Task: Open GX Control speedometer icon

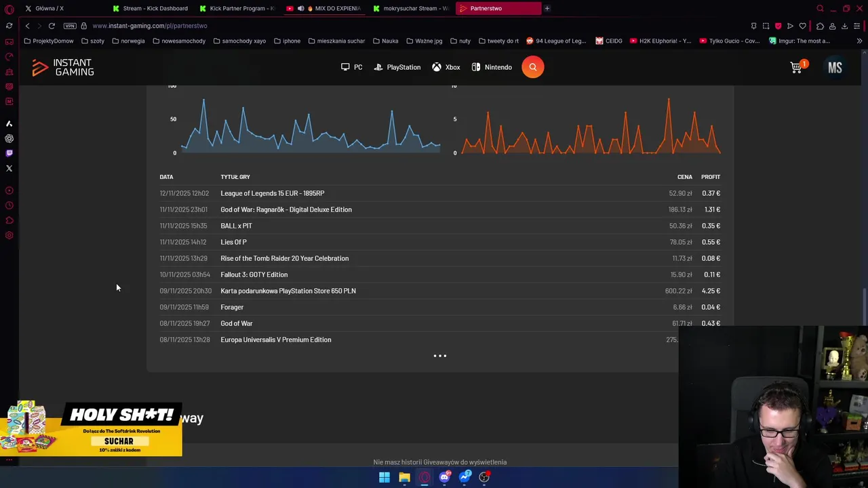Action: pyautogui.click(x=9, y=57)
